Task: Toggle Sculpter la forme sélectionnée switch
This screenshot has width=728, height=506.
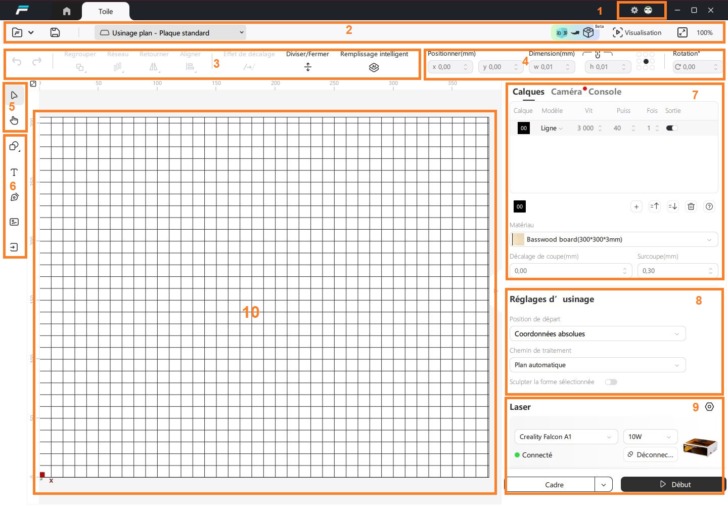Action: [611, 382]
